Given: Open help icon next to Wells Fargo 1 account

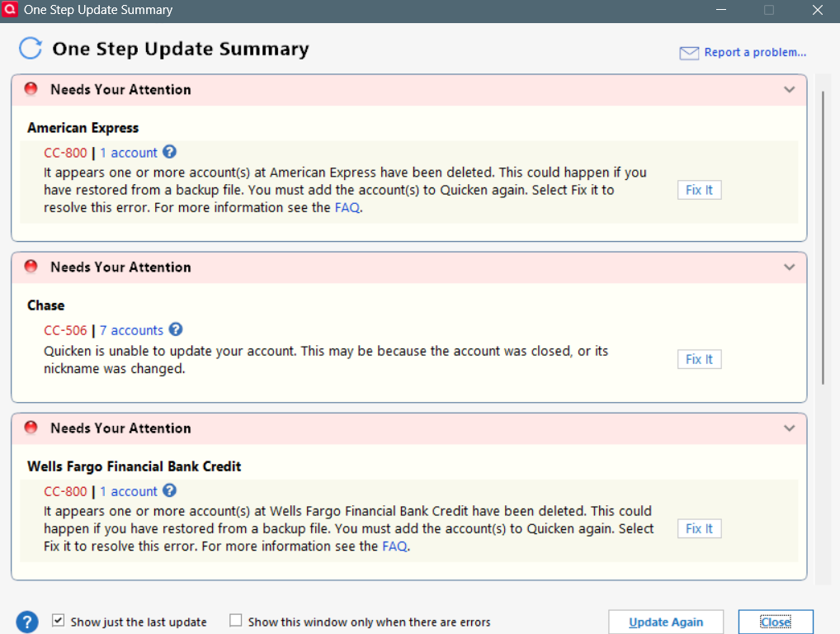Looking at the screenshot, I should (170, 490).
